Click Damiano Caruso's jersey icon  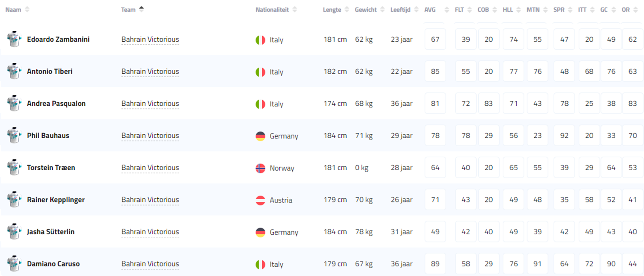click(14, 264)
